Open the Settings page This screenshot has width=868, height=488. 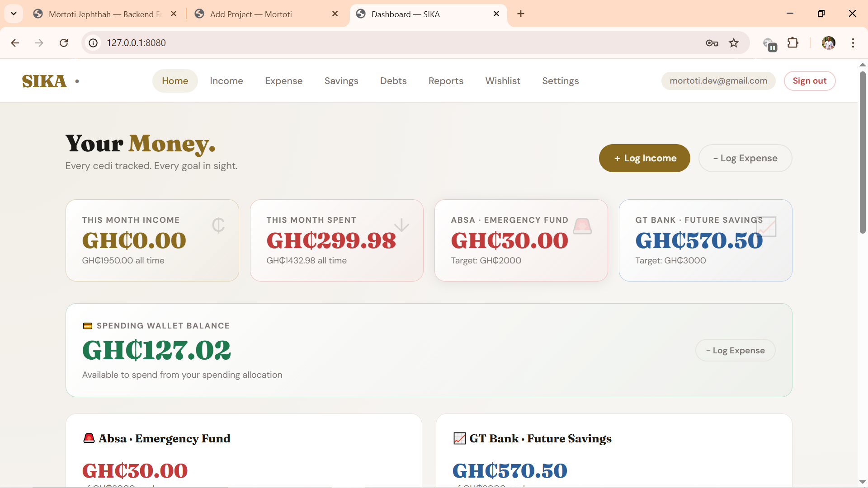561,81
